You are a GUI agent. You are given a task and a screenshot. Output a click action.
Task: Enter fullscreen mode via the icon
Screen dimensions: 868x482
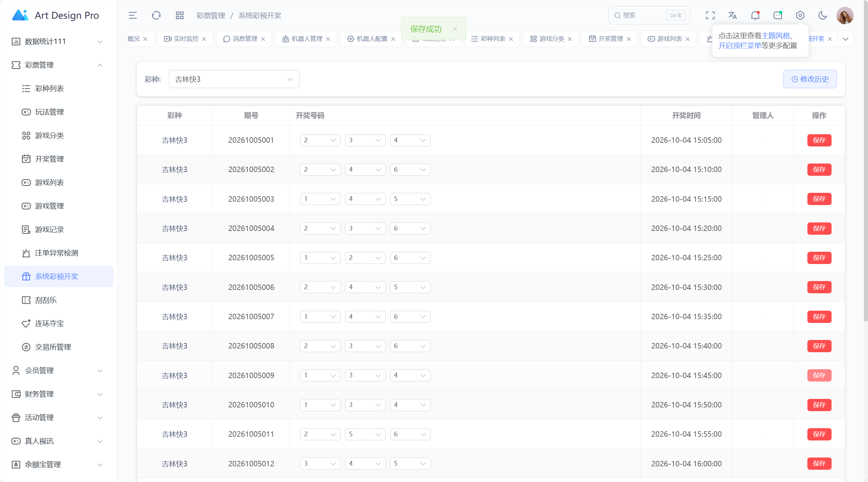point(710,15)
